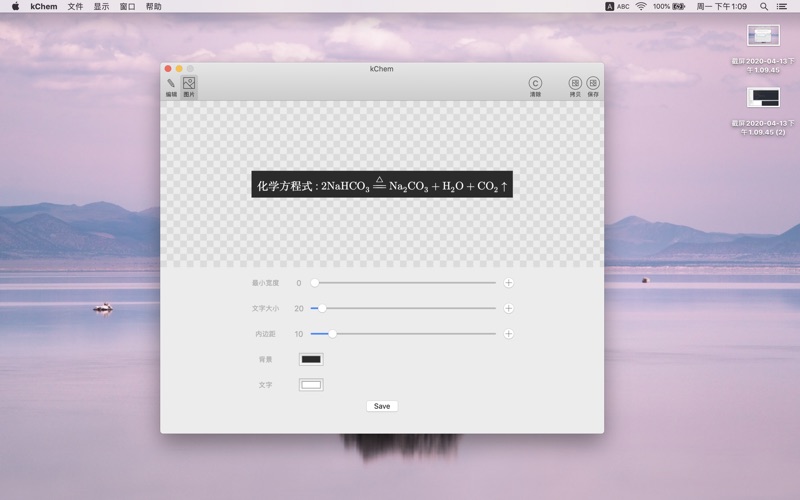Open the Wi-Fi status menu

tap(641, 6)
